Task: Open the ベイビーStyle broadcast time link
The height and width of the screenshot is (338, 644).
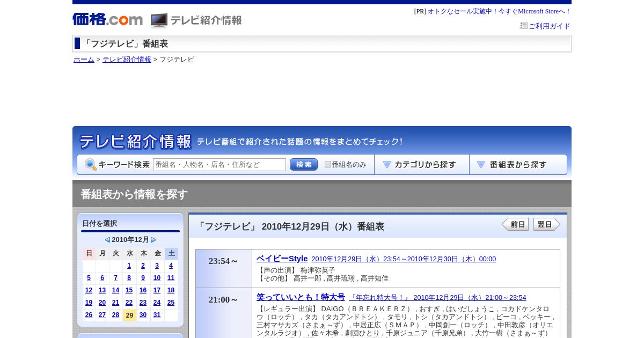Action: click(404, 259)
